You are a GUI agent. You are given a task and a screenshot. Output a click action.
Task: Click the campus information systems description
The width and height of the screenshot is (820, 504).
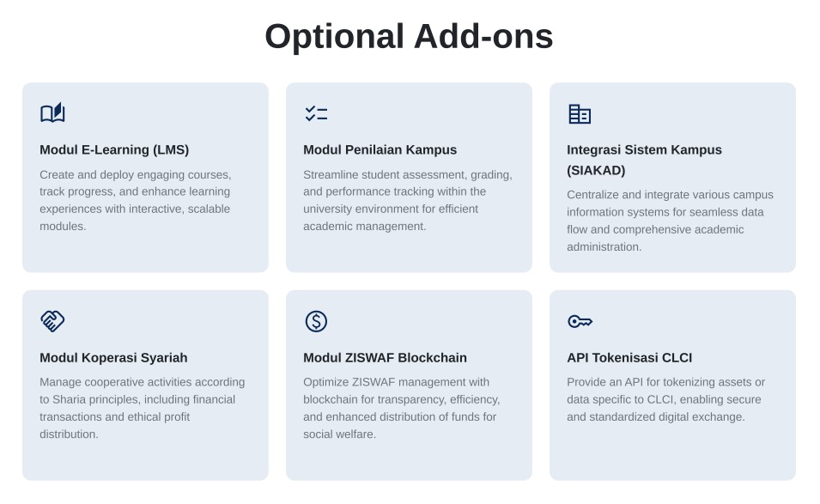click(x=670, y=221)
